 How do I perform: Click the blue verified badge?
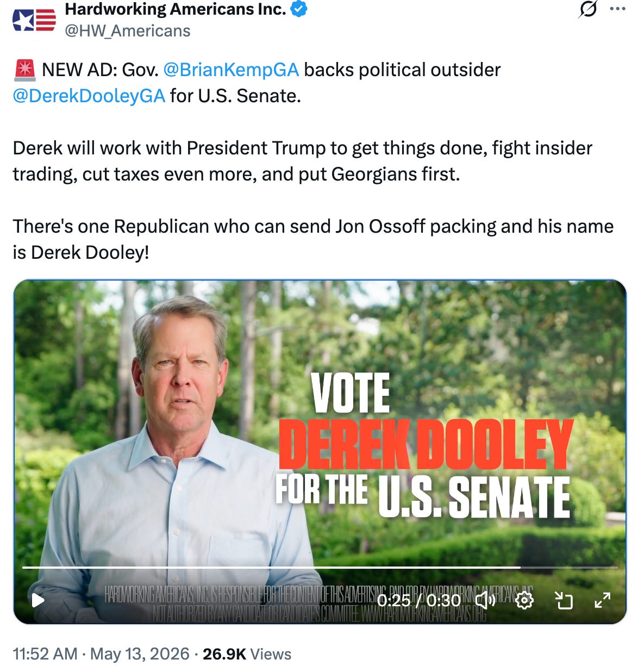(x=299, y=9)
